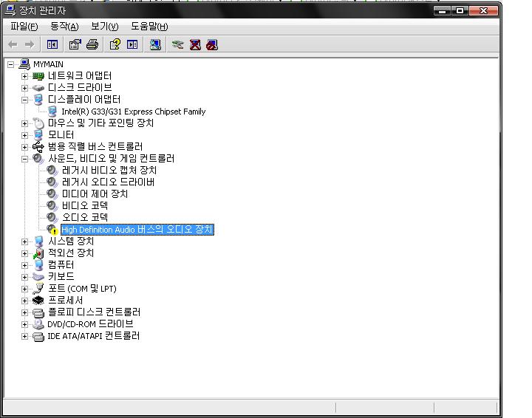The width and height of the screenshot is (532, 418).
Task: Open the 동작(A) menu
Action: (x=64, y=27)
